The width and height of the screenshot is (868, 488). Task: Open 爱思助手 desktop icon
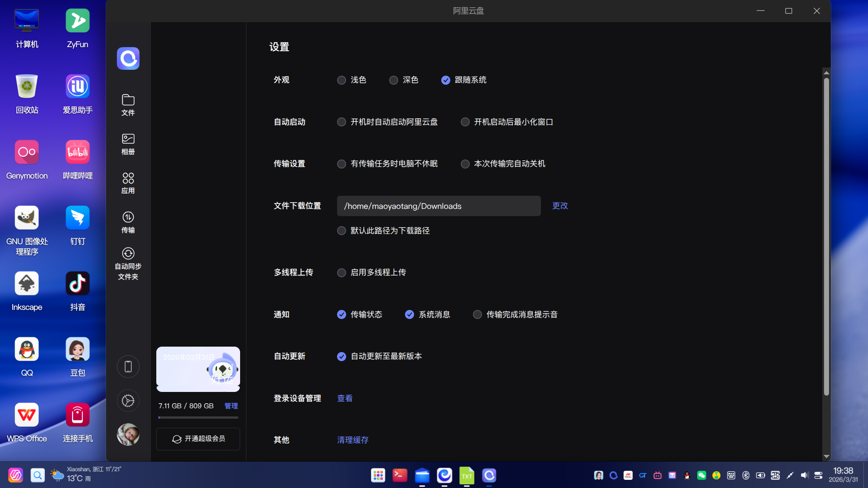point(77,94)
